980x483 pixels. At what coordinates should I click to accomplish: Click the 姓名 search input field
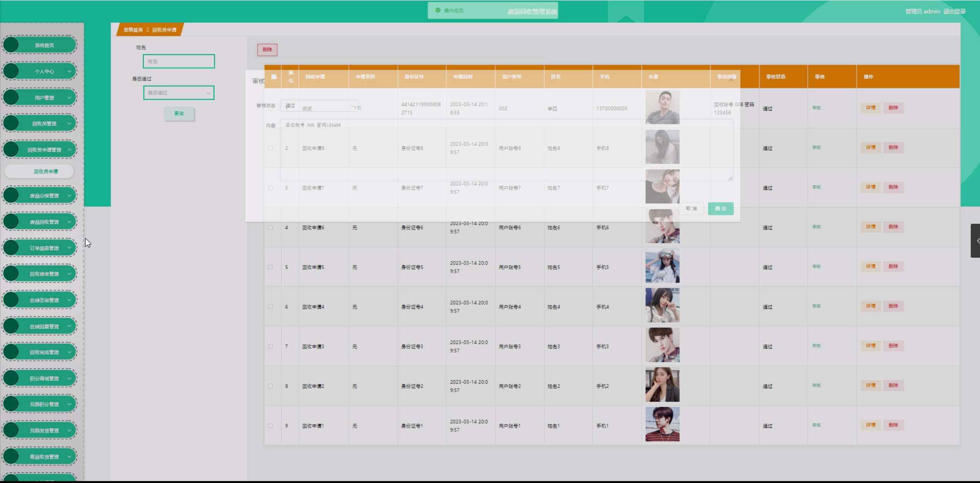(x=178, y=61)
